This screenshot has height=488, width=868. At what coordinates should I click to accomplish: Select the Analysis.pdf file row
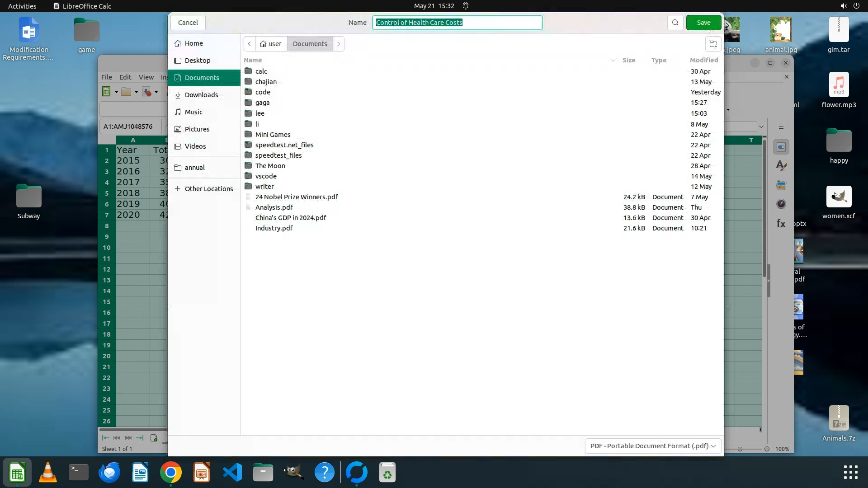(x=274, y=207)
